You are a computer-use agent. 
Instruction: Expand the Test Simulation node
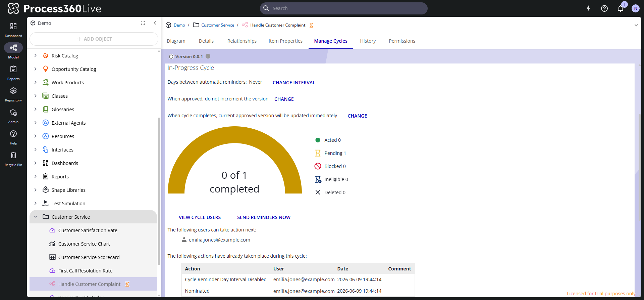36,203
